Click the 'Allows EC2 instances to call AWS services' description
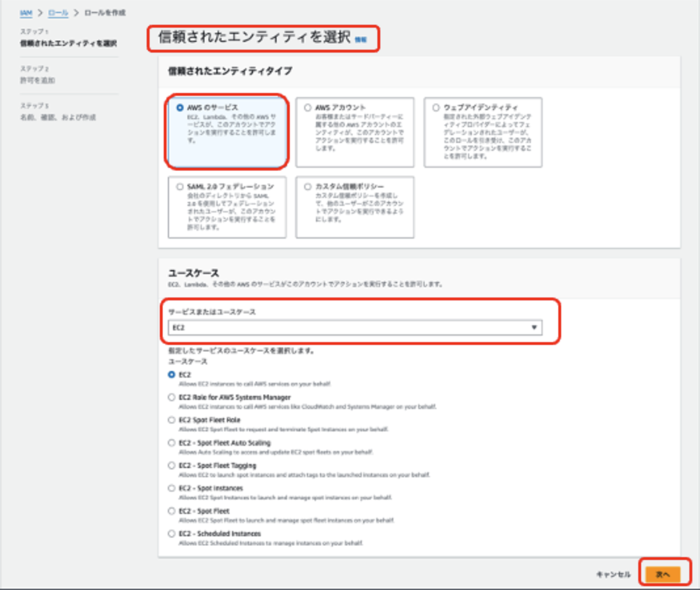This screenshot has width=700, height=590. click(x=254, y=384)
